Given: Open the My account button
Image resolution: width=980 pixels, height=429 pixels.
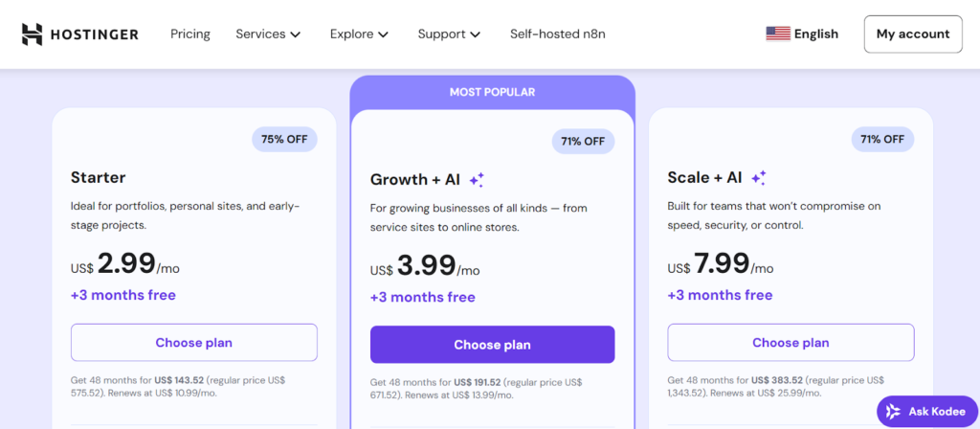Looking at the screenshot, I should coord(912,34).
